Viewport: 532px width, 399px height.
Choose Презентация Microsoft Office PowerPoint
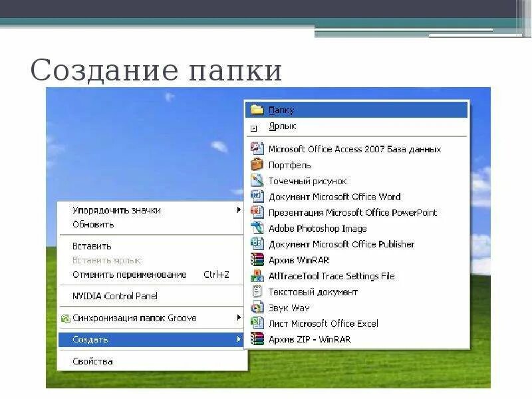click(356, 213)
